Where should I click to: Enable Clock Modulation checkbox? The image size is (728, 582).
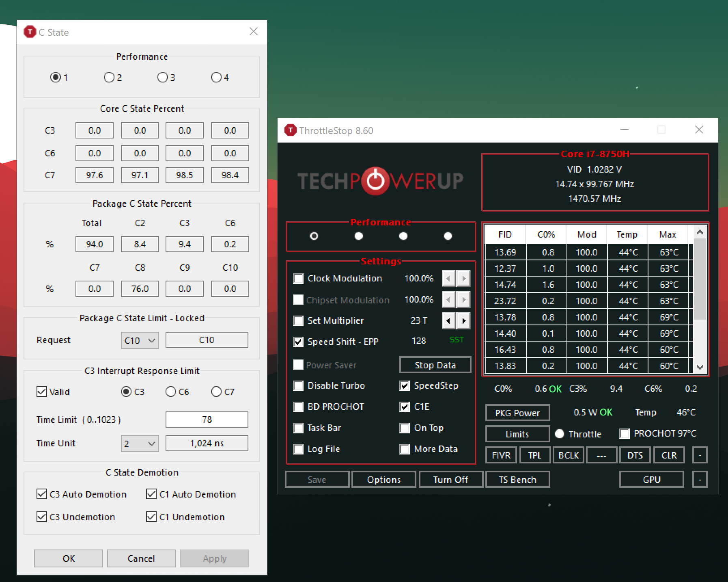[298, 279]
